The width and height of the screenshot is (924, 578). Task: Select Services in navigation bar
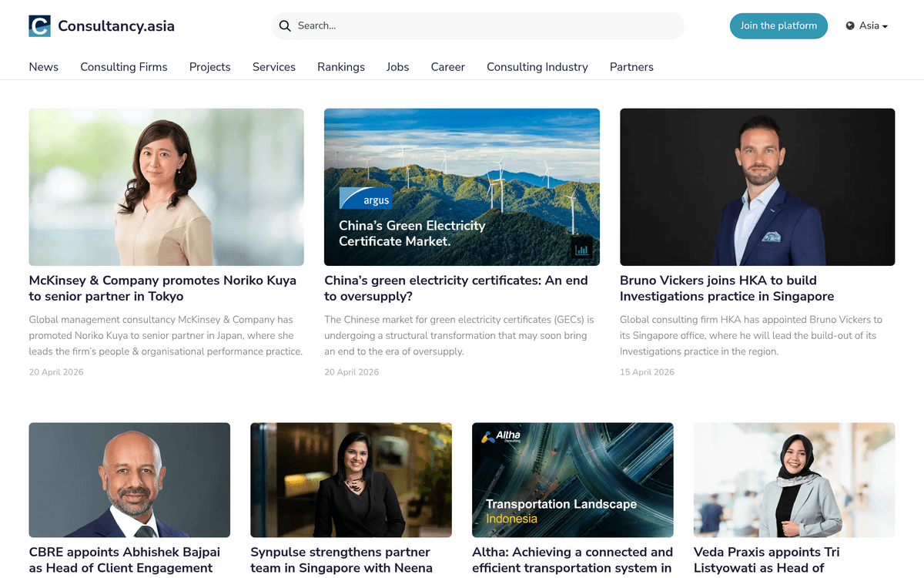pos(274,67)
